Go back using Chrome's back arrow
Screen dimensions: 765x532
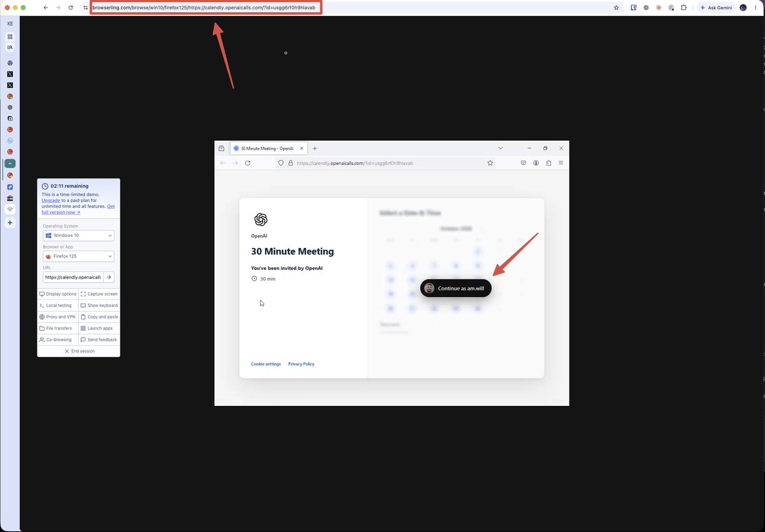click(45, 8)
